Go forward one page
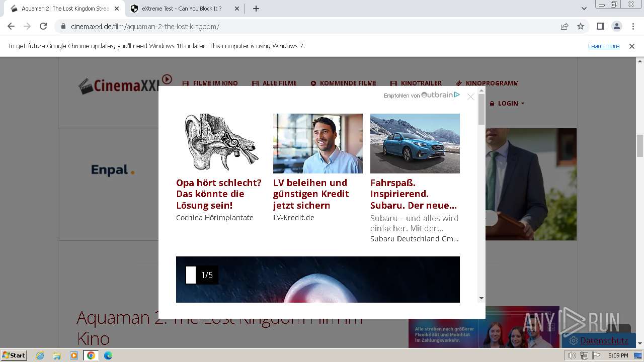 [x=27, y=27]
